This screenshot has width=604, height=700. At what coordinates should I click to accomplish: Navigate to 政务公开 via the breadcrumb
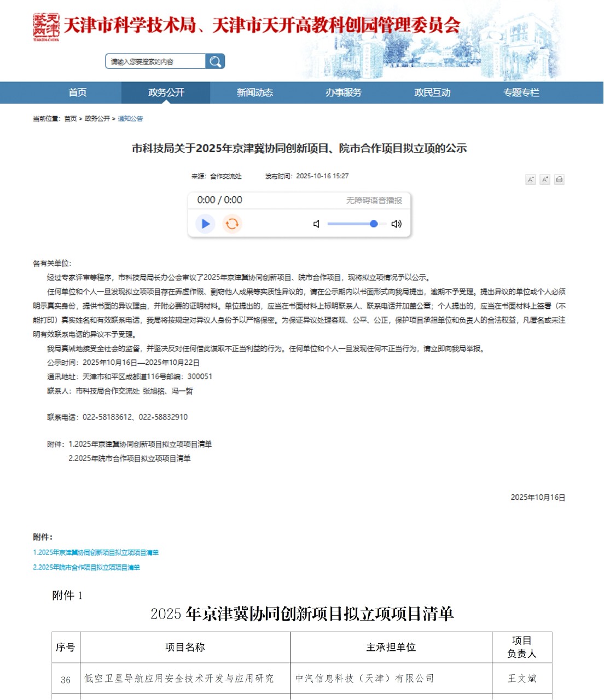[100, 118]
